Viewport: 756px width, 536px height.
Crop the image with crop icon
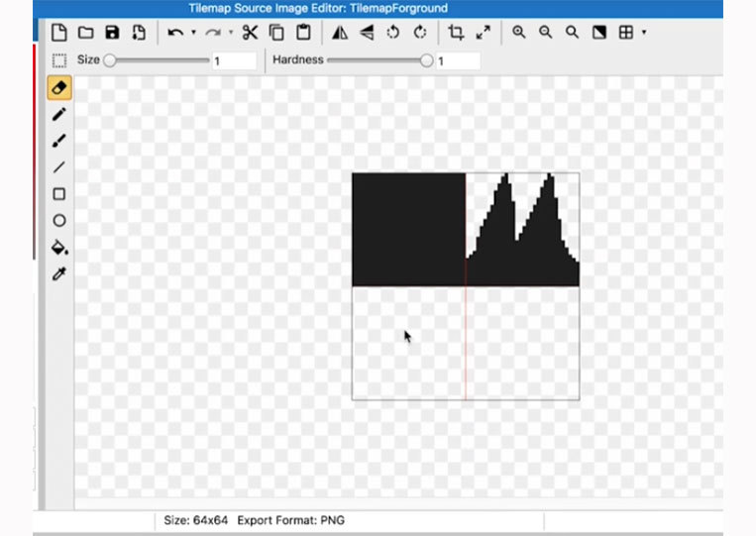pyautogui.click(x=456, y=33)
